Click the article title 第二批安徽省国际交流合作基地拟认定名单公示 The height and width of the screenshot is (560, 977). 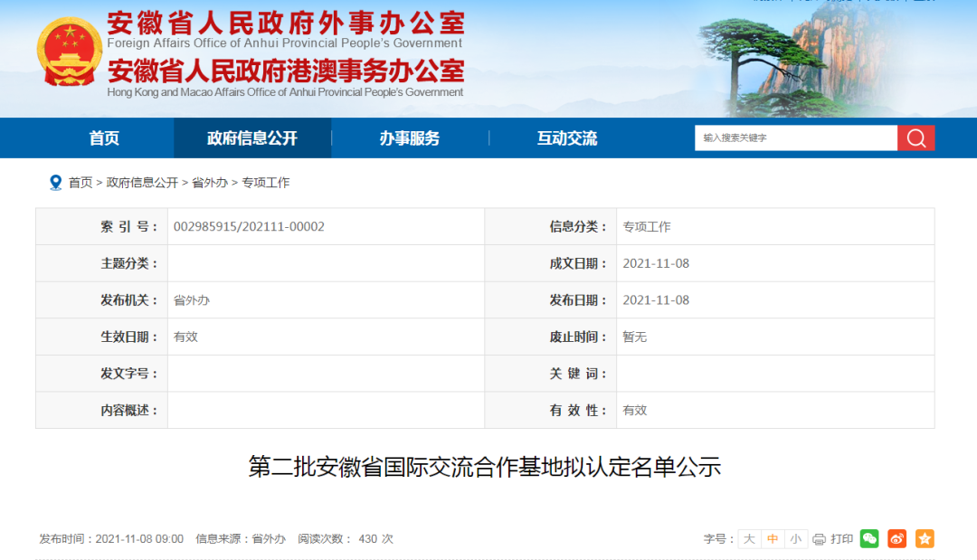[x=485, y=467]
